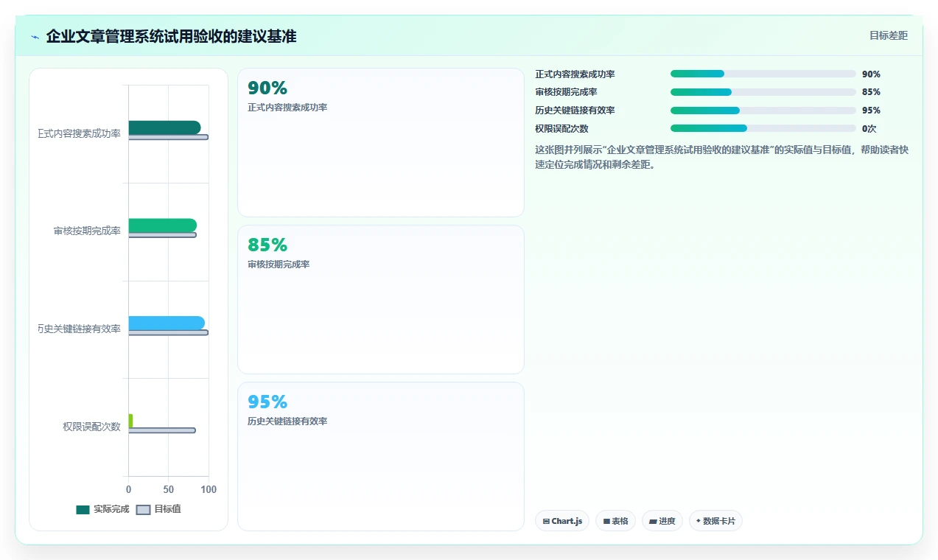The width and height of the screenshot is (938, 560).
Task: Click the 历史关键链接有效率 progress bar
Action: pyautogui.click(x=763, y=111)
